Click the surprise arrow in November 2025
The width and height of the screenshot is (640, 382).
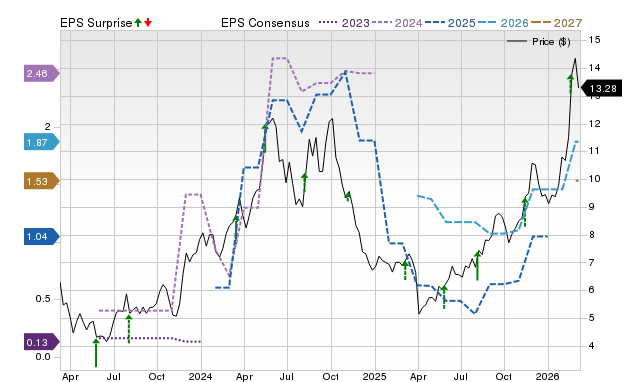point(525,212)
